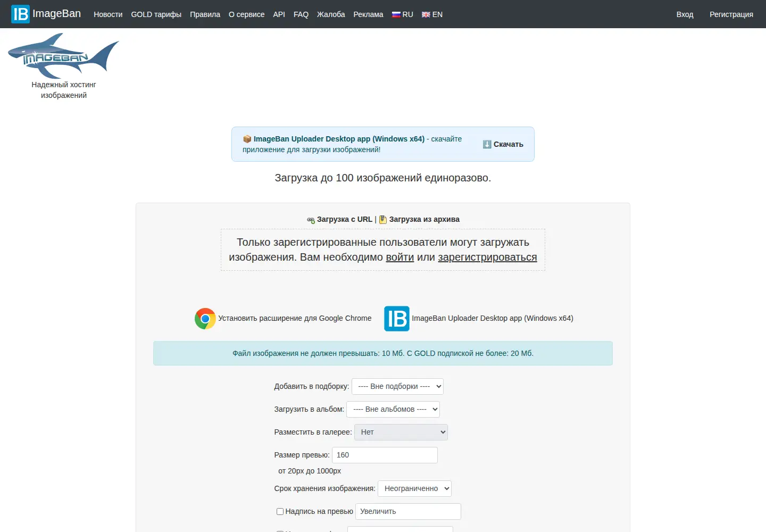The width and height of the screenshot is (766, 532).
Task: Click the Надежный хостинг изображений caption
Action: coord(64,90)
